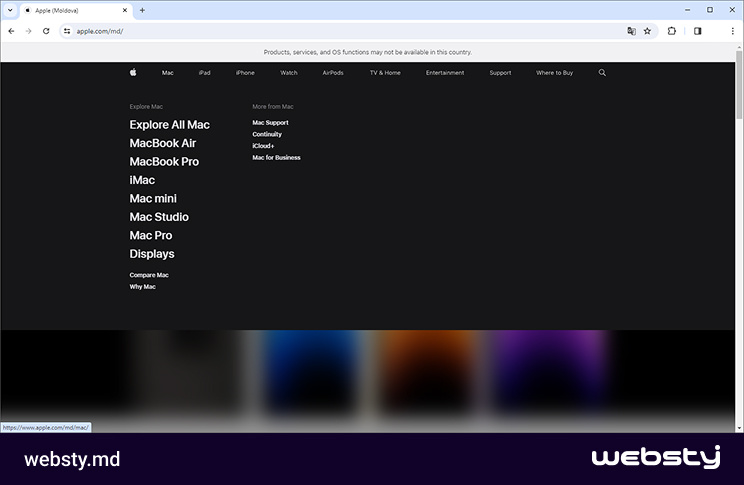Open the Entertainment navigation menu
The height and width of the screenshot is (485, 744).
445,73
